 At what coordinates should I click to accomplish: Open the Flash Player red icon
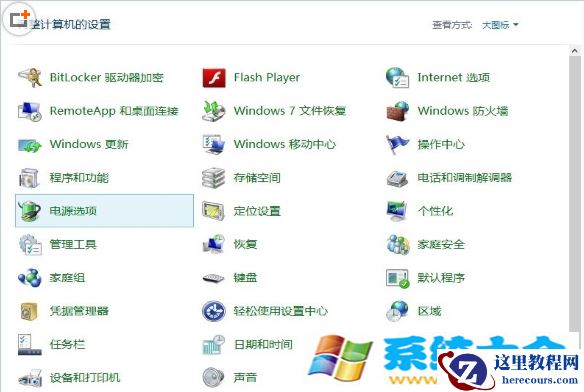coord(214,78)
